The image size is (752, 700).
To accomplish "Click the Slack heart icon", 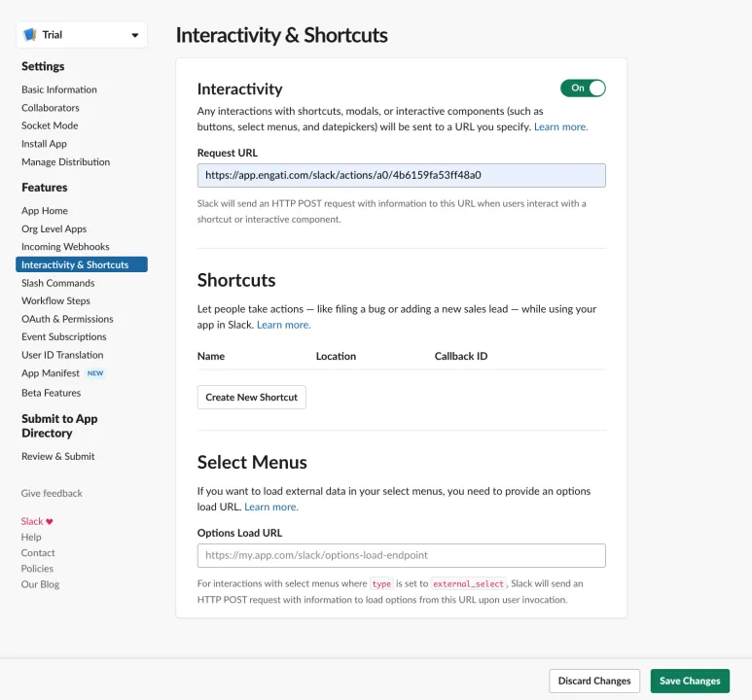I will coord(50,522).
